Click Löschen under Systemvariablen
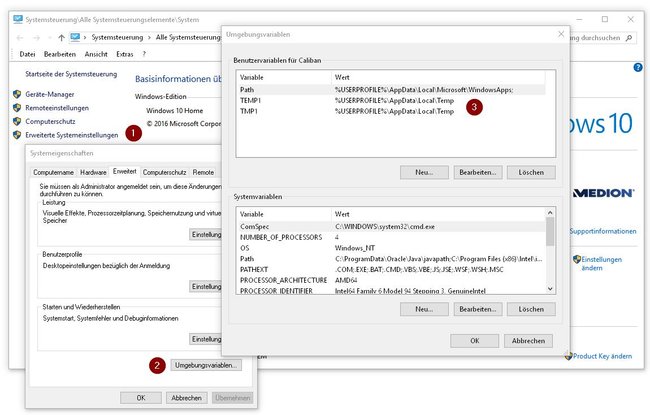The width and height of the screenshot is (650, 415). pyautogui.click(x=531, y=309)
